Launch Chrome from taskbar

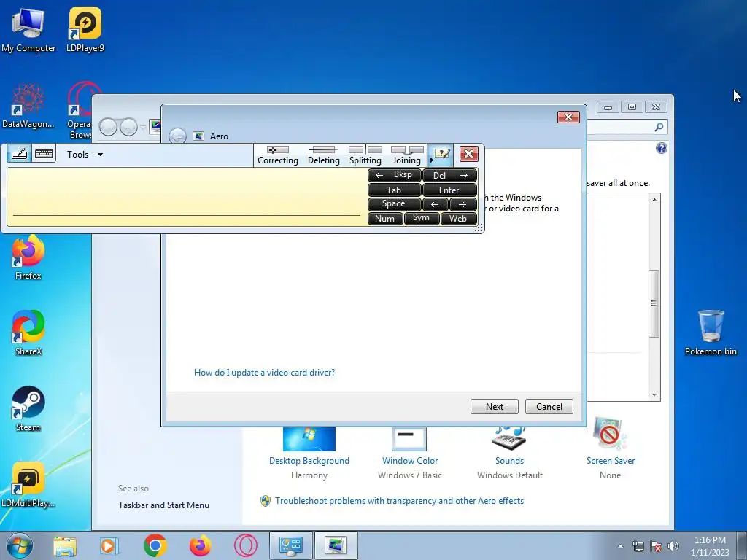(x=155, y=545)
